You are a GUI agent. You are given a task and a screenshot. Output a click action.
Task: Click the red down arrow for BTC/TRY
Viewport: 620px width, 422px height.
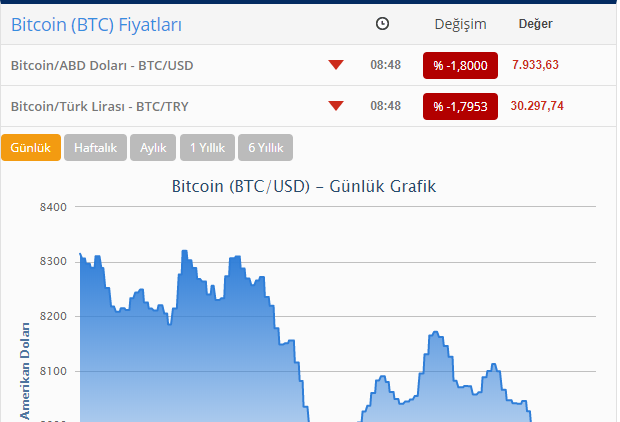point(336,106)
